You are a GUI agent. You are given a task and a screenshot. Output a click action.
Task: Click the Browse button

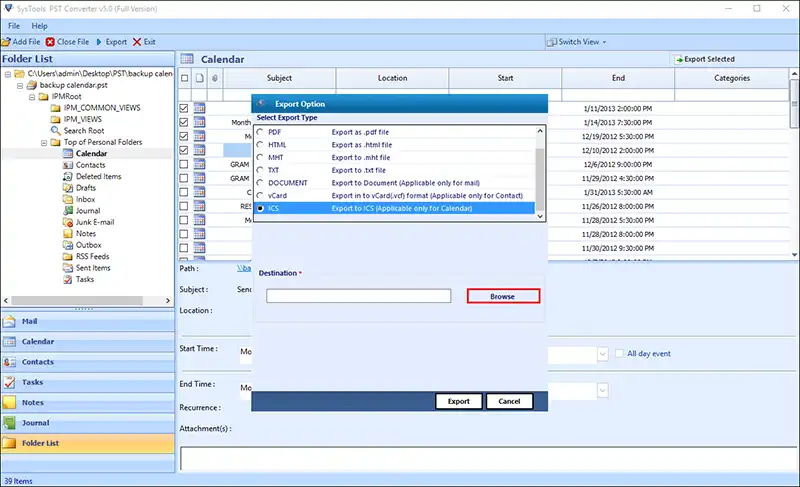click(x=503, y=296)
